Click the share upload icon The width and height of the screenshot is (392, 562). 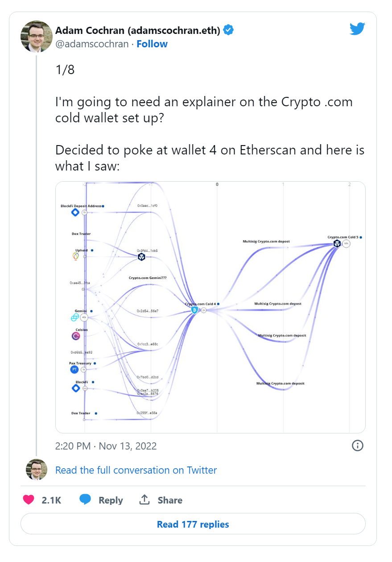(x=144, y=500)
